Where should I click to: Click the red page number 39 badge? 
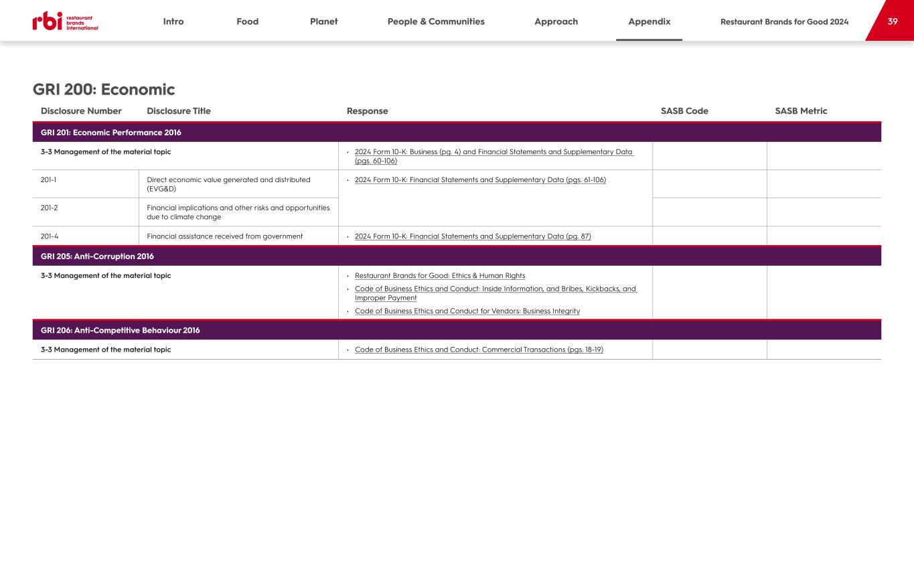892,21
